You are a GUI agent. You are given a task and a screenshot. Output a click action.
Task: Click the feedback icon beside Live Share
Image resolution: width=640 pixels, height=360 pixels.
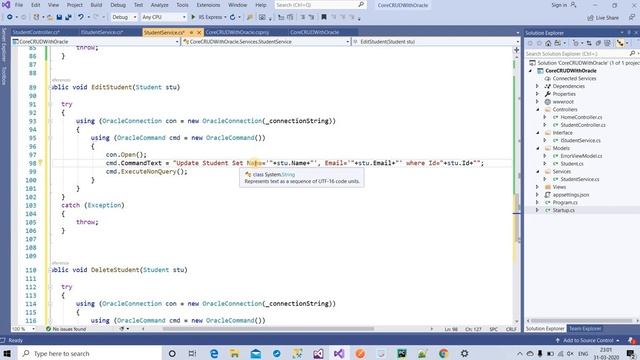coord(631,17)
